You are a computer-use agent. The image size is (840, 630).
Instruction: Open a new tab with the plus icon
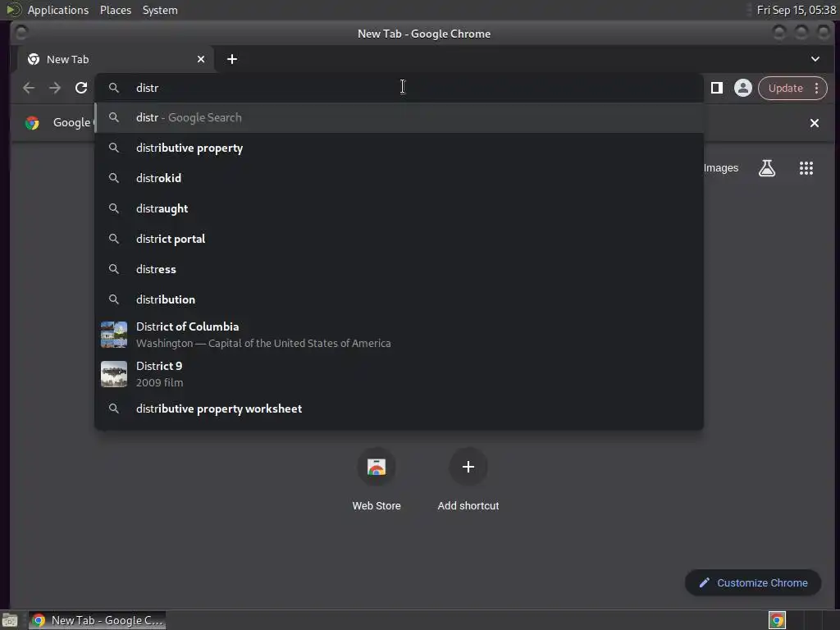tap(232, 59)
